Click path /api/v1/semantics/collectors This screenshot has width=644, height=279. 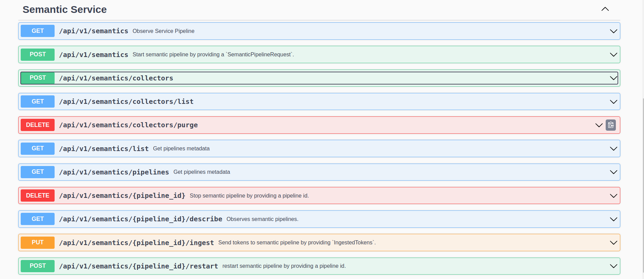pyautogui.click(x=116, y=78)
